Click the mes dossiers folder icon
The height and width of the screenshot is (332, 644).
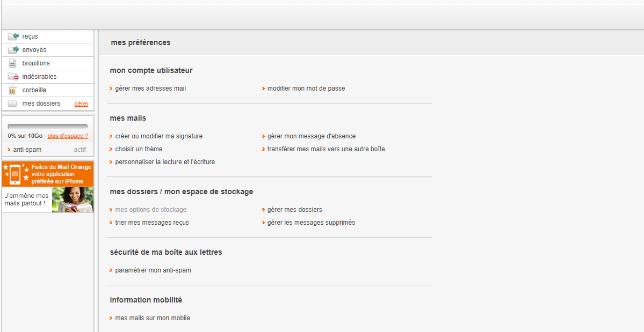[x=12, y=104]
